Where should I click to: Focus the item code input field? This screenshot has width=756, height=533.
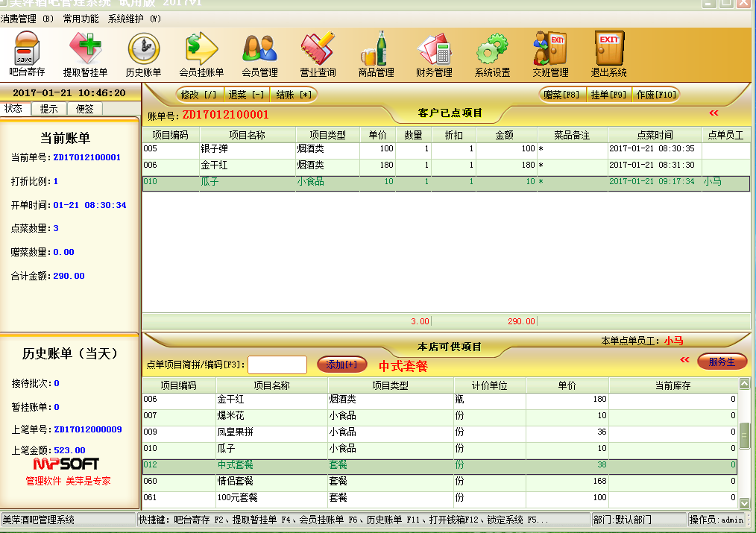click(277, 365)
